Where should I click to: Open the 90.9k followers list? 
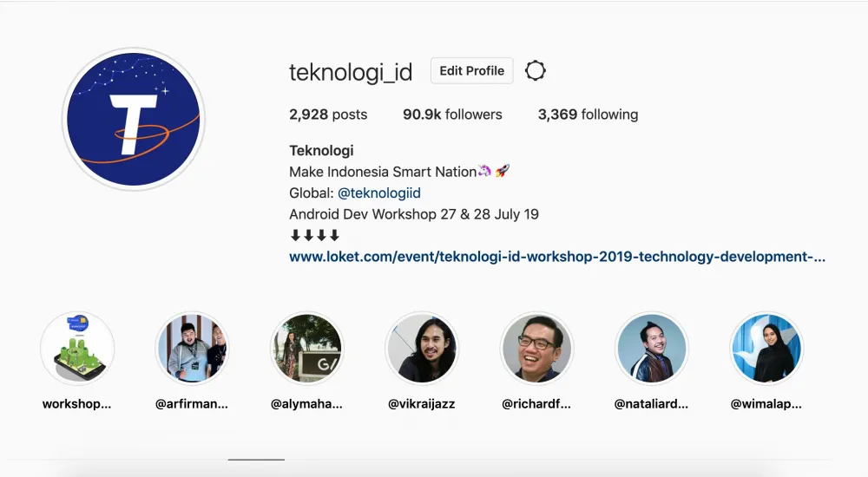452,114
